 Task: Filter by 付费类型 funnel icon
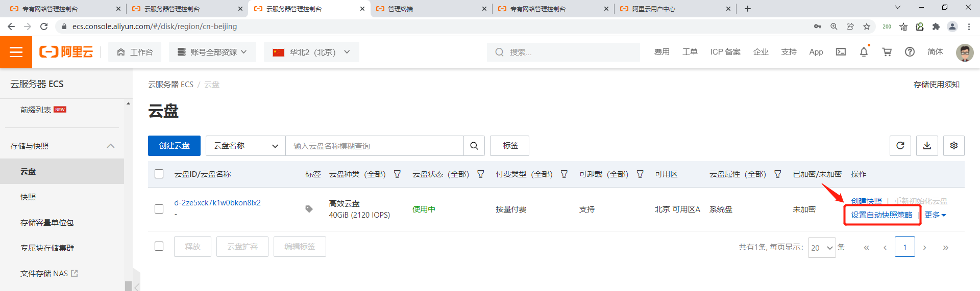click(x=564, y=174)
